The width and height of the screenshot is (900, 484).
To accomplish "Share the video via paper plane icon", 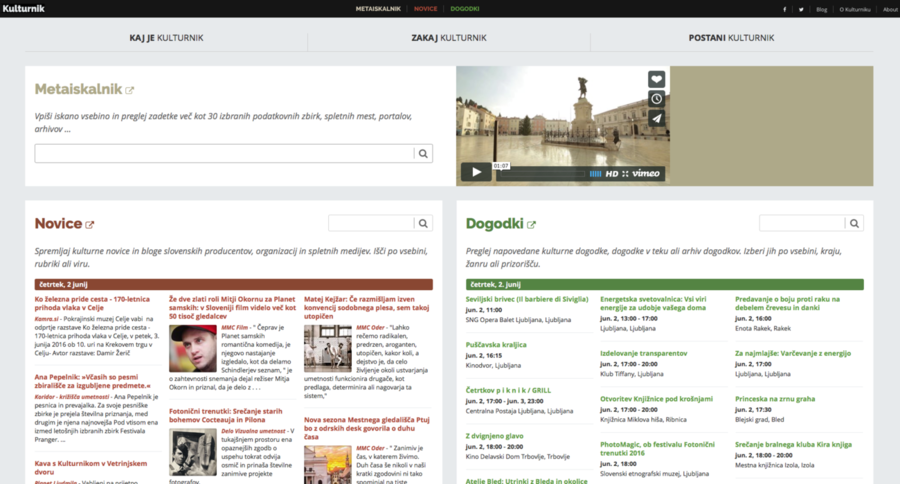I will pyautogui.click(x=656, y=118).
